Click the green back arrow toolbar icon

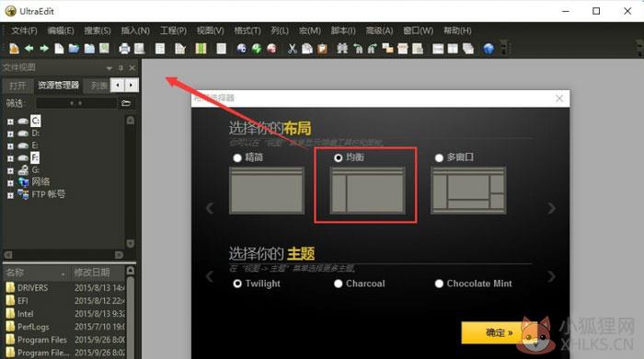[x=29, y=49]
